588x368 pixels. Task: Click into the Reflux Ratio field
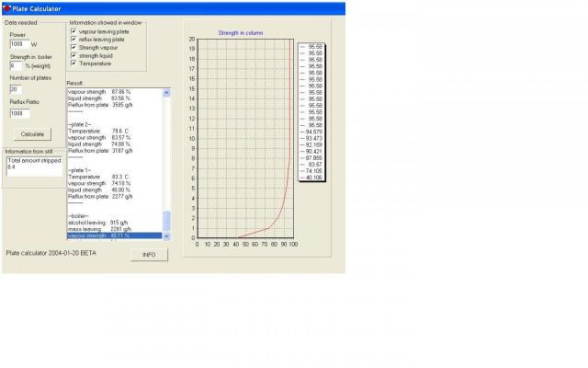coord(20,113)
